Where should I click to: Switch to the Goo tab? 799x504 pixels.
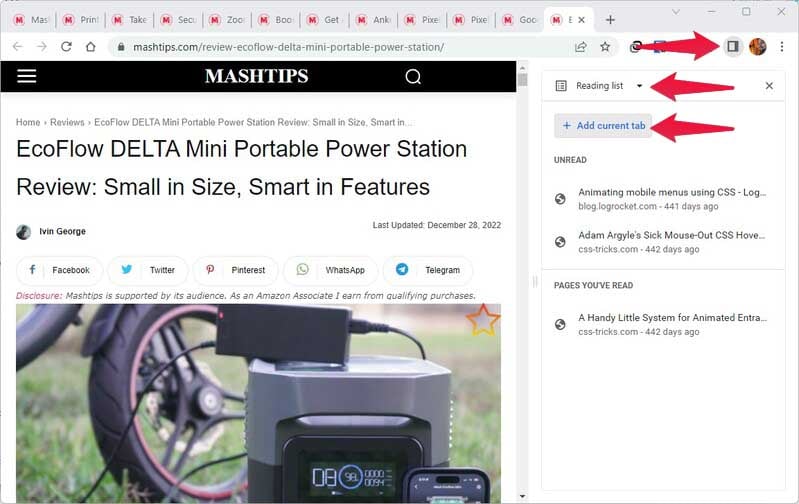(x=520, y=20)
